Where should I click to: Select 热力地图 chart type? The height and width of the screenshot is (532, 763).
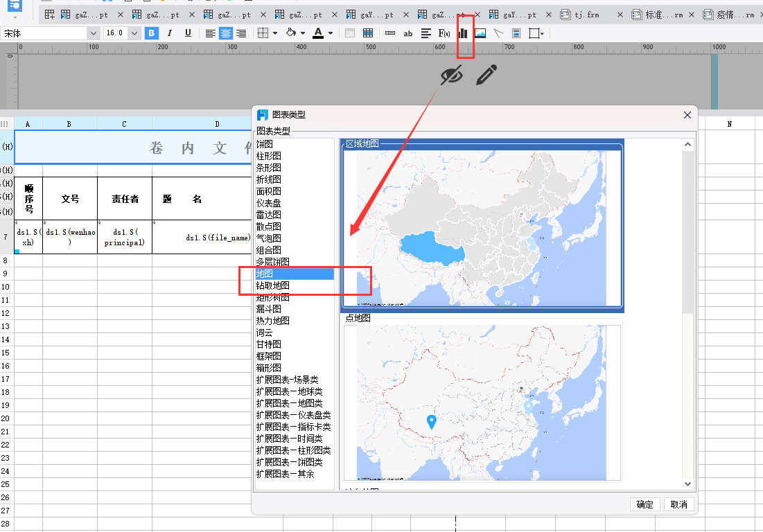click(273, 321)
